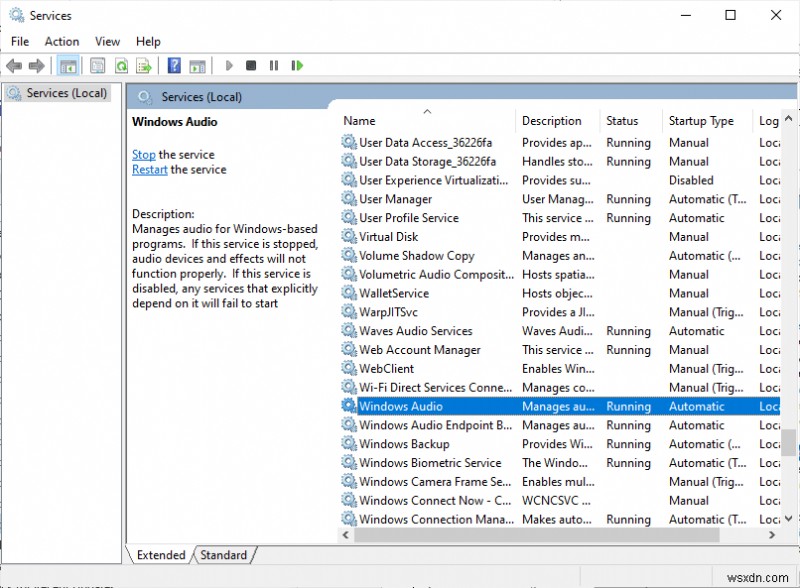Switch to the Standard tab
The image size is (800, 588).
(224, 555)
